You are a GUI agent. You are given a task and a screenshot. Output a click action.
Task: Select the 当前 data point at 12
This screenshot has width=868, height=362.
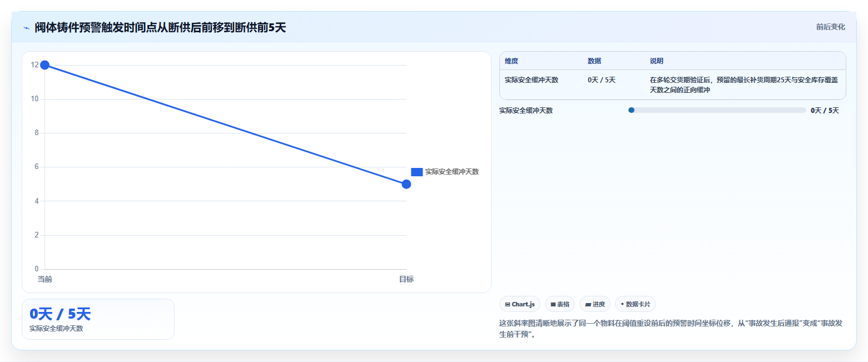45,65
